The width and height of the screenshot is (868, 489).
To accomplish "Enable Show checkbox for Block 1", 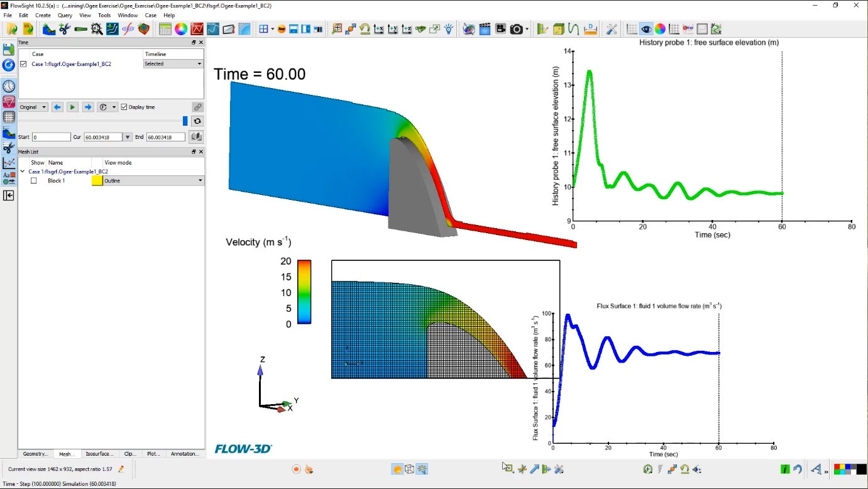I will (34, 181).
